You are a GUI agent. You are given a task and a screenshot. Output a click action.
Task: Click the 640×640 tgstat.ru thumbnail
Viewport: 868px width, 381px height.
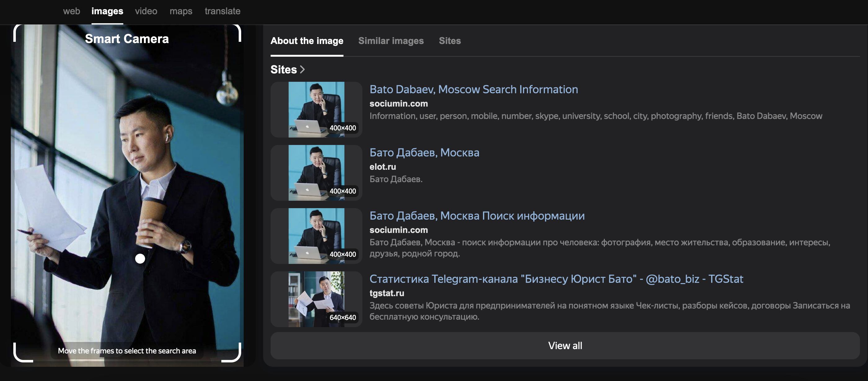pyautogui.click(x=316, y=299)
